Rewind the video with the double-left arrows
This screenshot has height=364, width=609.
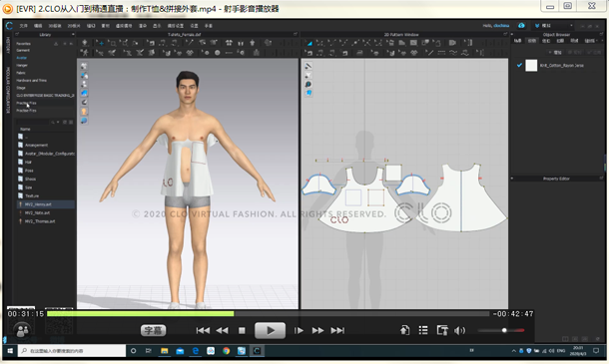pos(222,330)
